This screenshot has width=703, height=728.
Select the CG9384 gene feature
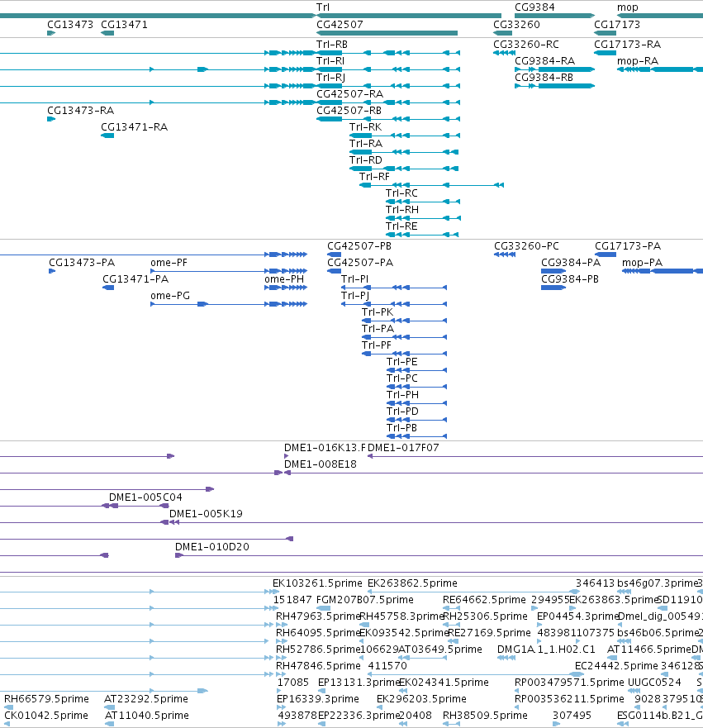[554, 16]
